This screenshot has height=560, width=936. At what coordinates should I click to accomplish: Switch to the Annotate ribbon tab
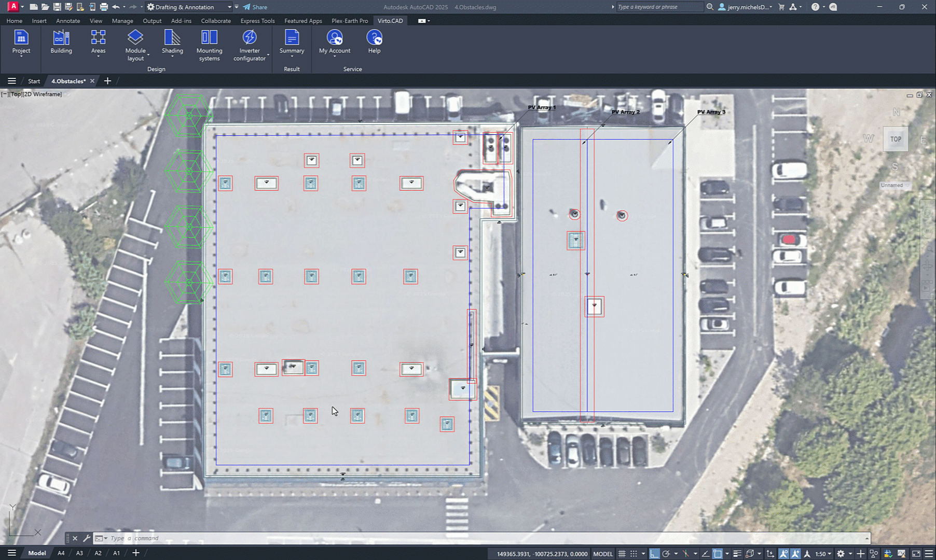click(x=68, y=21)
